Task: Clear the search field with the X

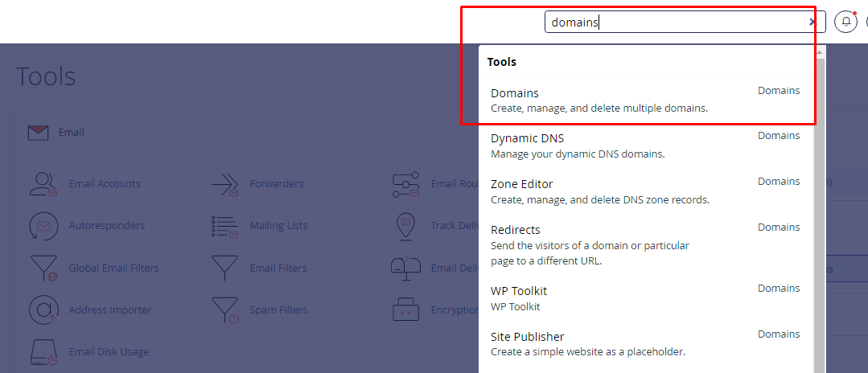Action: [x=812, y=23]
